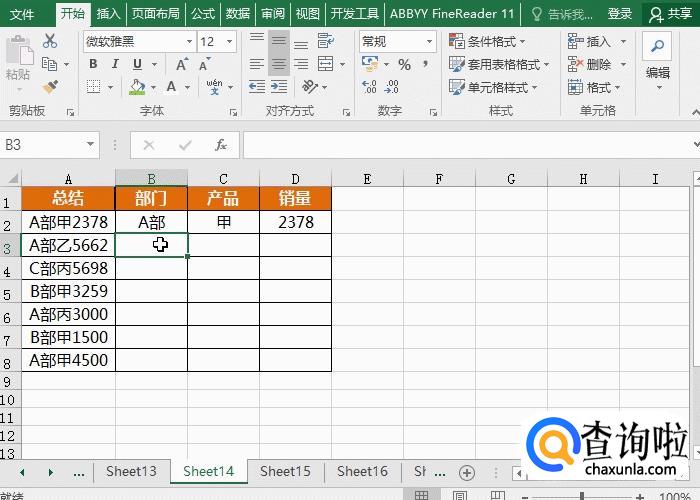Click Merge and Center icon

326,64
